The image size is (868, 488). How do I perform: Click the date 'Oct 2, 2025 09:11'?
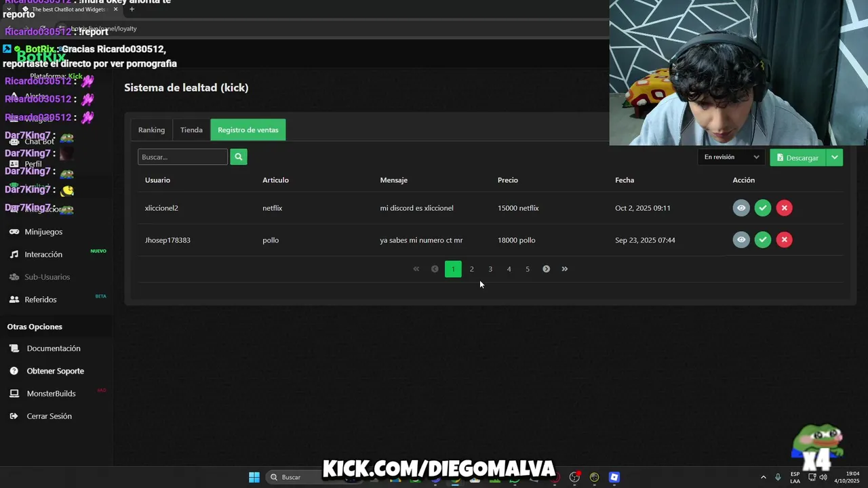point(642,208)
